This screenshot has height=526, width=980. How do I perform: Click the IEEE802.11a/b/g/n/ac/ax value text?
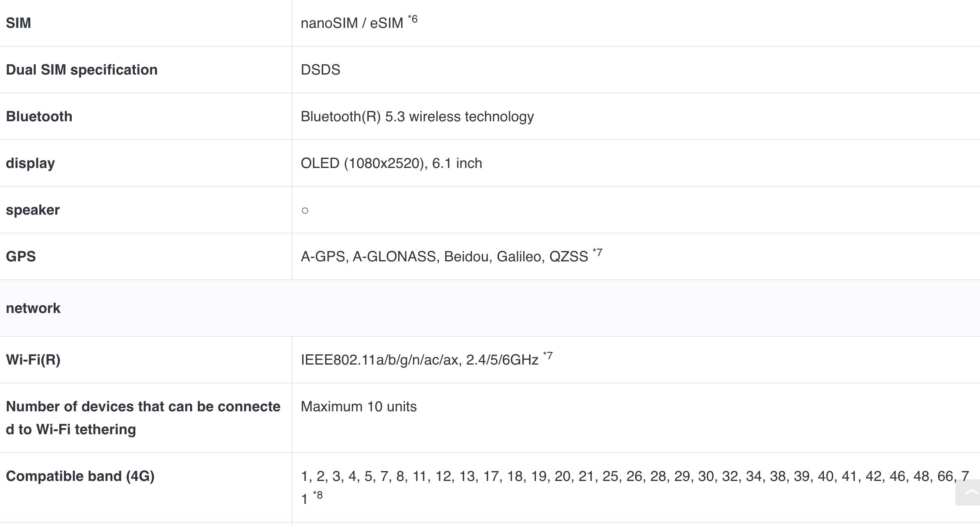[x=419, y=360]
